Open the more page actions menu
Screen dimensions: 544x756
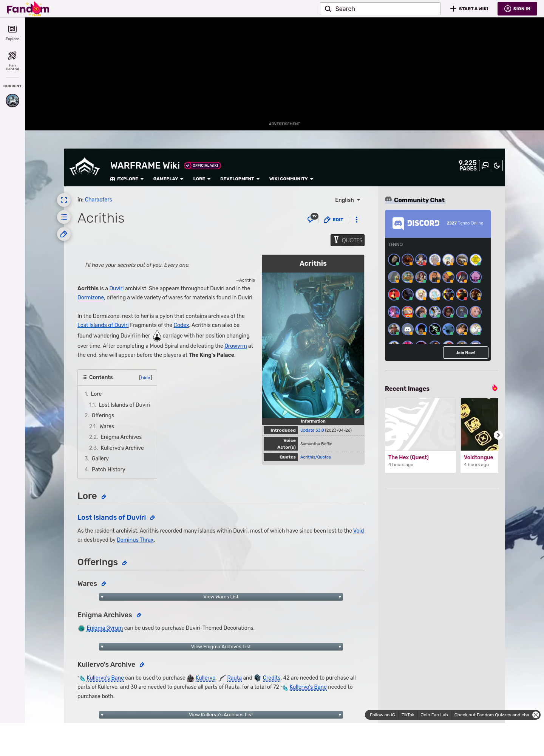pyautogui.click(x=357, y=220)
